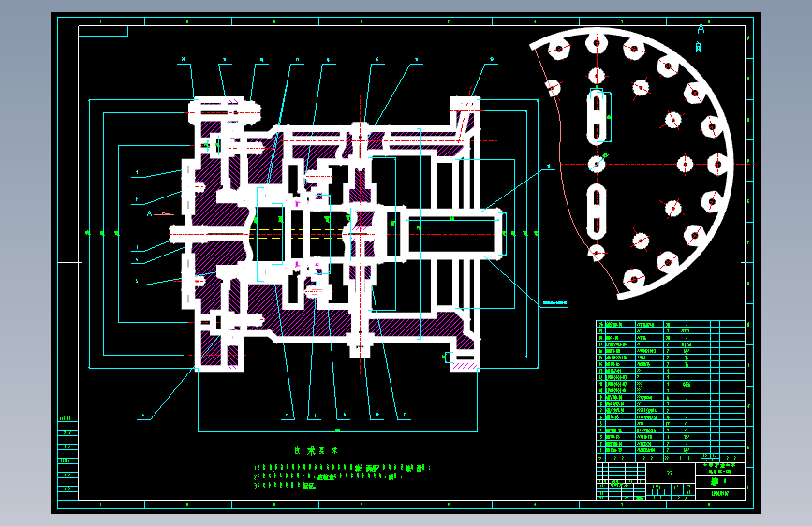
Task: Select the first line of the technical requirements notes
Action: (342, 467)
